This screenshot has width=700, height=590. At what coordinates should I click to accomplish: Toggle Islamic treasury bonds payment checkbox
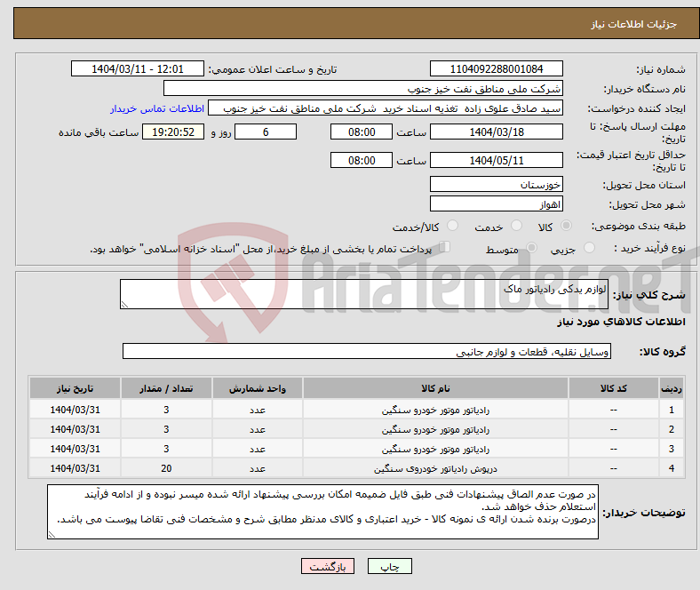coord(445,247)
